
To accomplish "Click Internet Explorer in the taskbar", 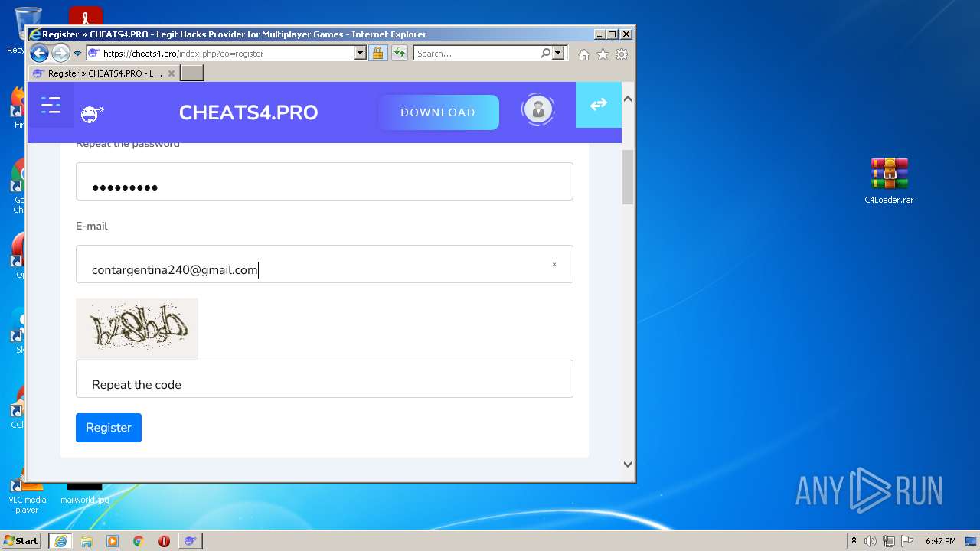I will coord(60,541).
